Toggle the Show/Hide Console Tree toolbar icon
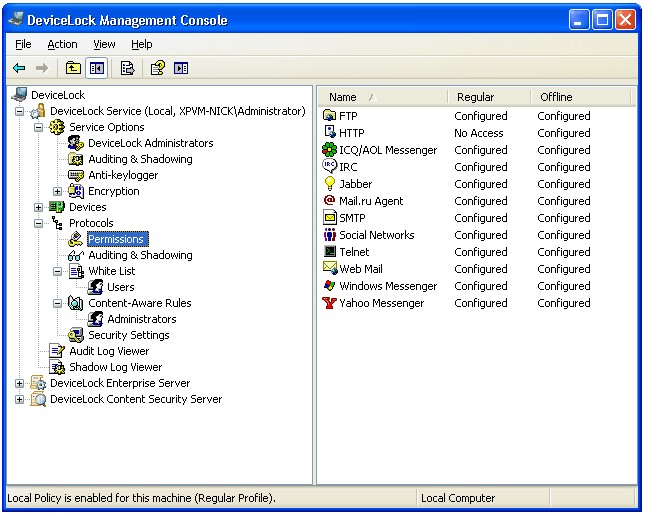The height and width of the screenshot is (516, 645). pos(97,68)
